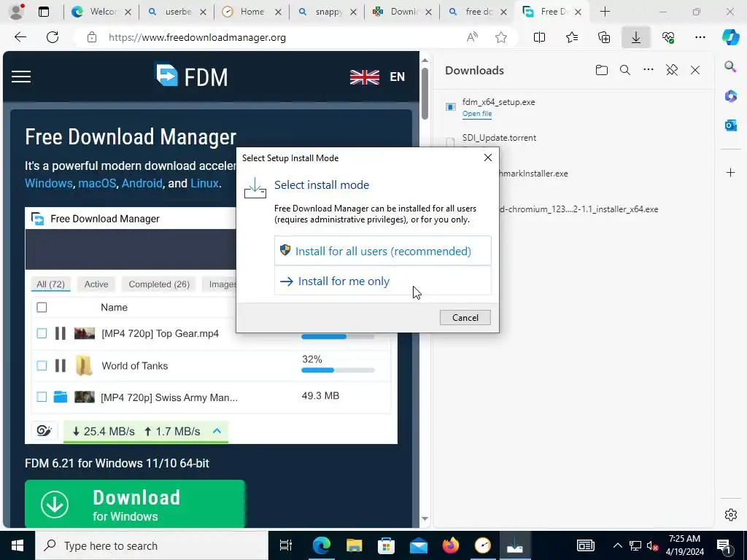The height and width of the screenshot is (560, 747).
Task: Click the taskbar search box
Action: coord(152,545)
